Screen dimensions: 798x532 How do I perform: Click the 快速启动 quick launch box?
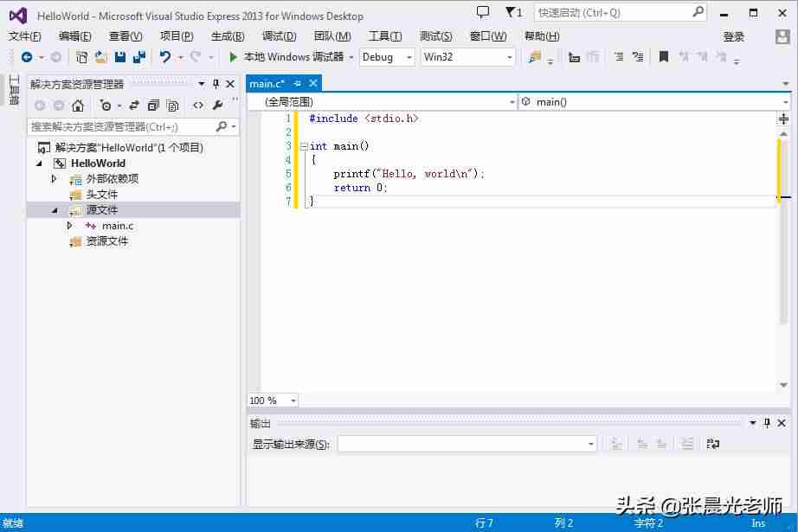pyautogui.click(x=621, y=13)
